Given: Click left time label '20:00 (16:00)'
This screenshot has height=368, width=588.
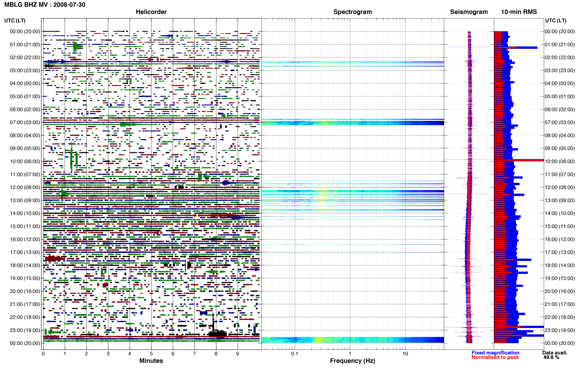Looking at the screenshot, I should (x=25, y=291).
